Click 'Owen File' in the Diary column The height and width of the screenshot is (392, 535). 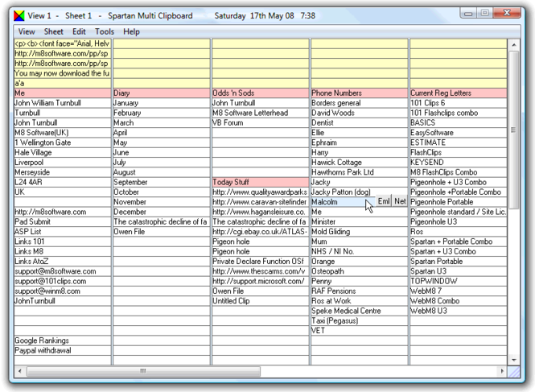(162, 232)
